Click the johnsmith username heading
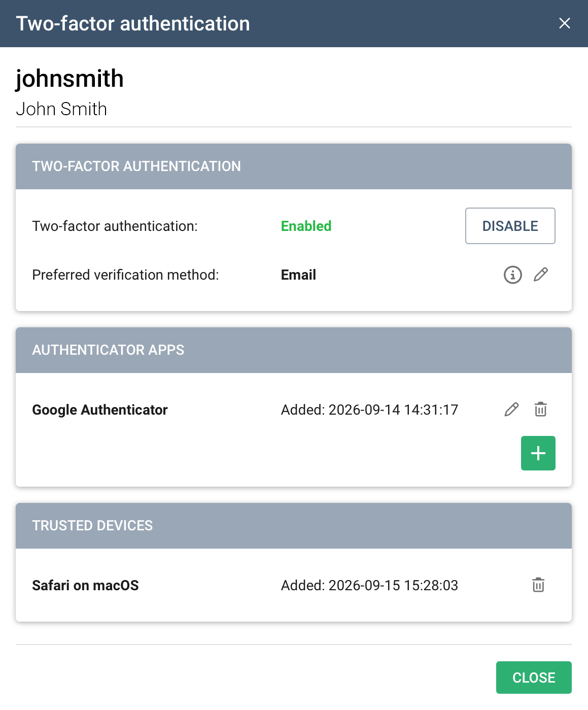The image size is (588, 710). pyautogui.click(x=70, y=79)
